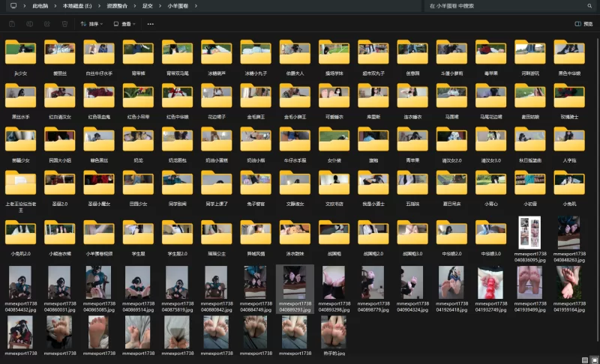Image resolution: width=600 pixels, height=364 pixels.
Task: Select thumbnail mmexport1738040889293.jpg
Action: tap(295, 282)
